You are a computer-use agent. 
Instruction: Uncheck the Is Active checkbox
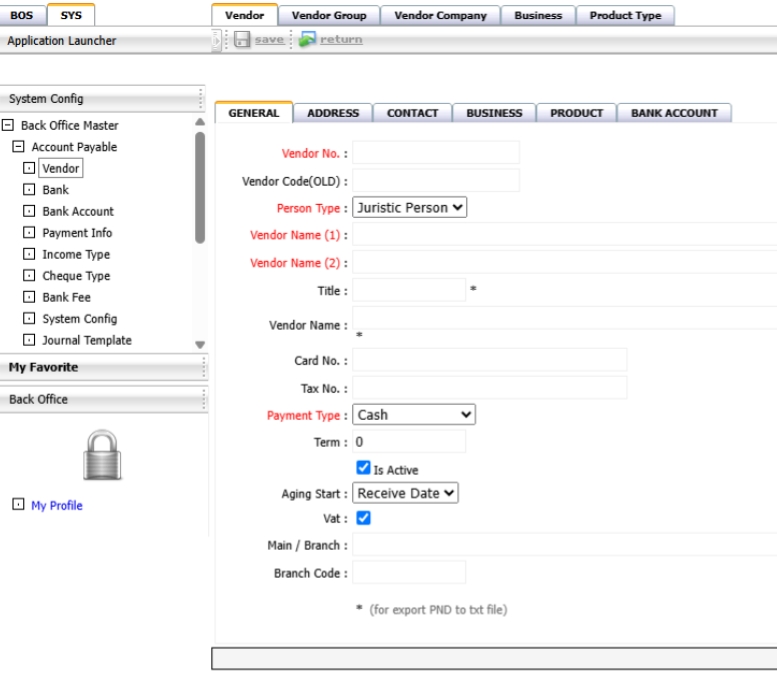click(364, 468)
